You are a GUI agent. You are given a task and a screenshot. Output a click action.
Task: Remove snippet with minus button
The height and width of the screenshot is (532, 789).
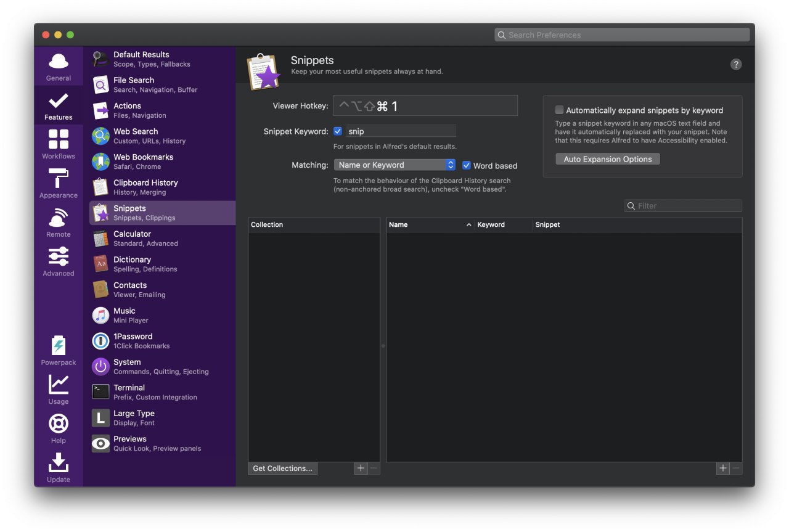tap(735, 469)
